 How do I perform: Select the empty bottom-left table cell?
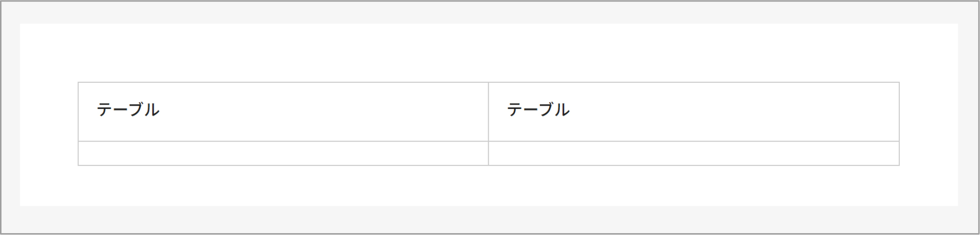[283, 153]
